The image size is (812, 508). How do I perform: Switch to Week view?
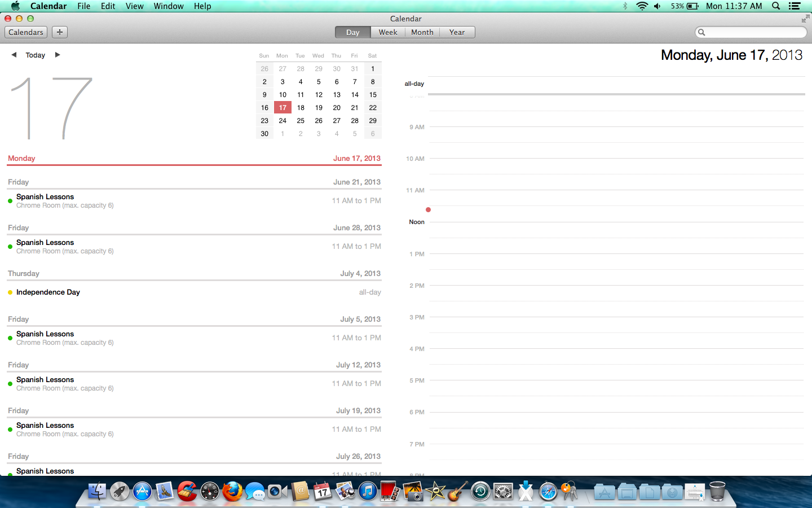tap(387, 32)
